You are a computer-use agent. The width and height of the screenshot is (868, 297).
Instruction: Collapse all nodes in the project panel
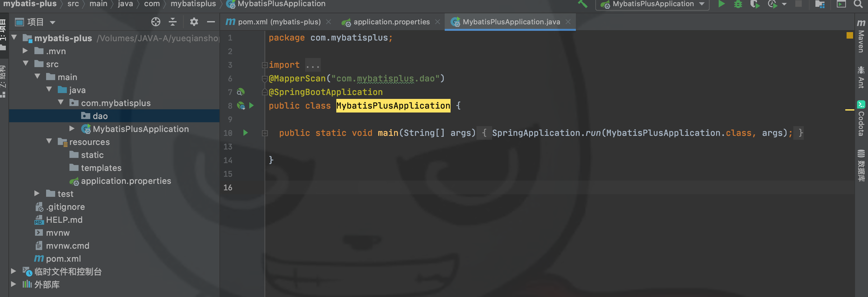click(172, 22)
